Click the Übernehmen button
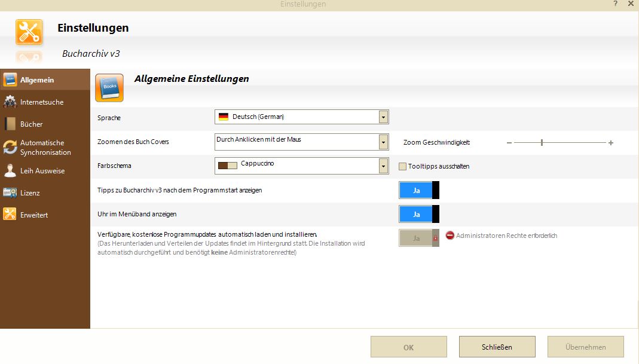Viewport: 639px width, 364px height. coord(586,347)
